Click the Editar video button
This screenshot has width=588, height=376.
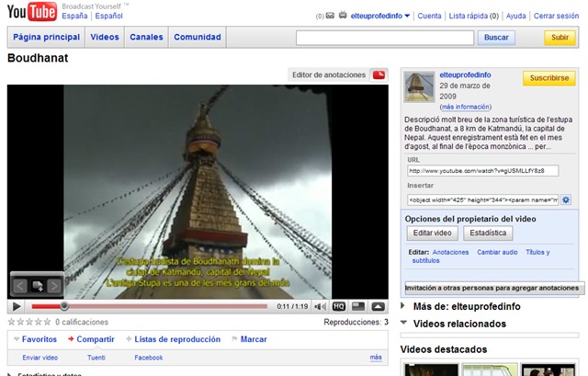tap(432, 233)
